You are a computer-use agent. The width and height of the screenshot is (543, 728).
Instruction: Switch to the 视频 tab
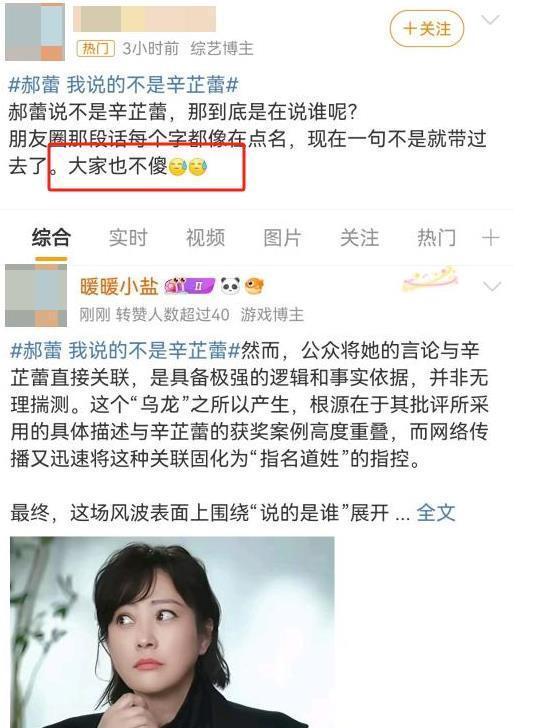tap(205, 238)
